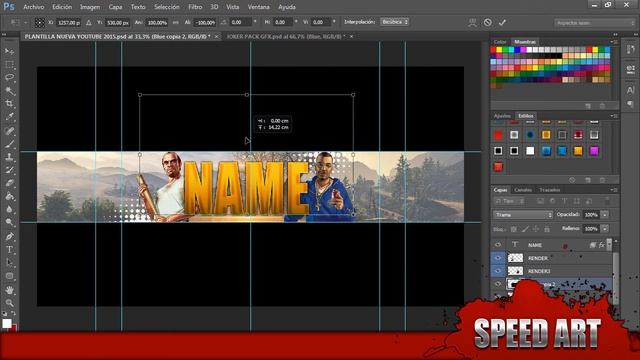
Task: Open the layer blend mode Trama dropdown
Action: pyautogui.click(x=523, y=215)
